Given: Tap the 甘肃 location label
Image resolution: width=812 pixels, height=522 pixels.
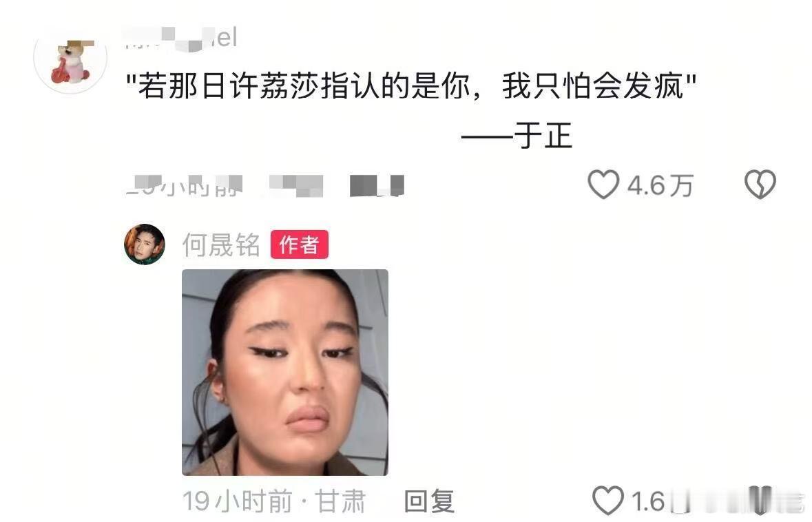Looking at the screenshot, I should click(341, 501).
